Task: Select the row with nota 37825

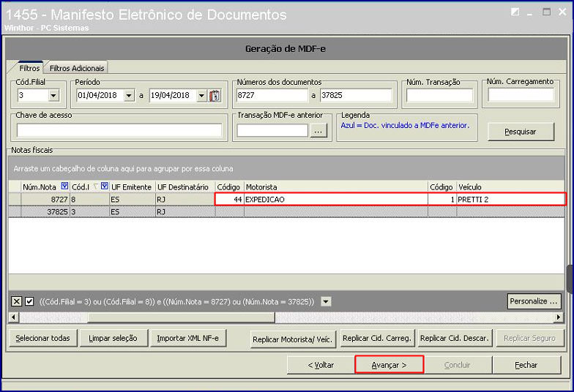Action: [x=287, y=212]
